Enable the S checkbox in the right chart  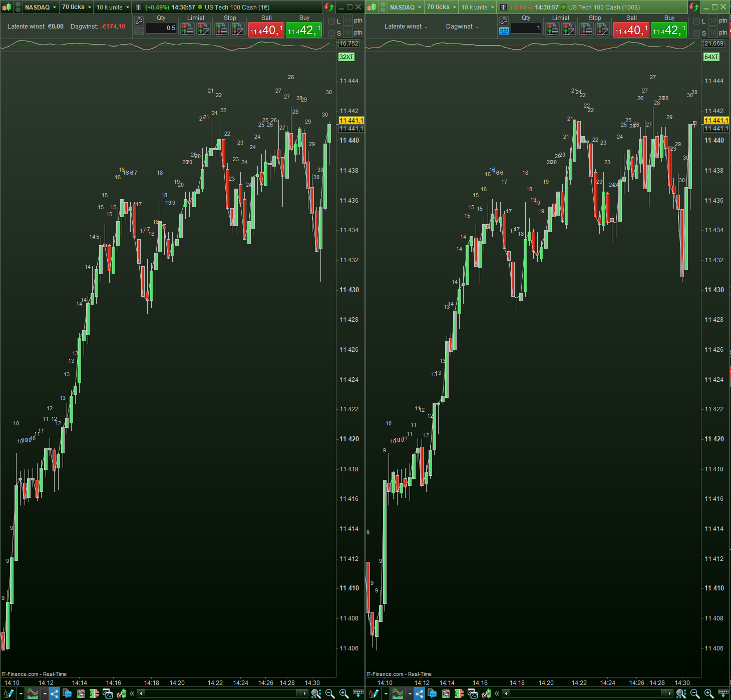tap(696, 33)
